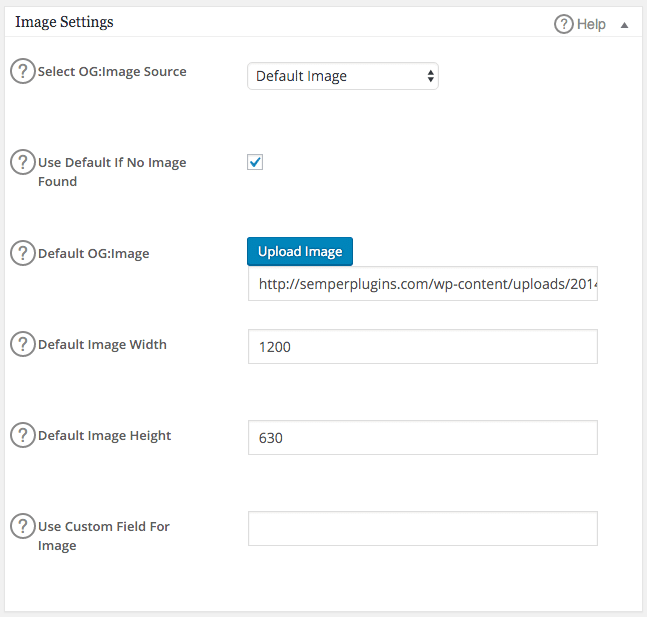Click the Default Image Height field

pyautogui.click(x=423, y=437)
